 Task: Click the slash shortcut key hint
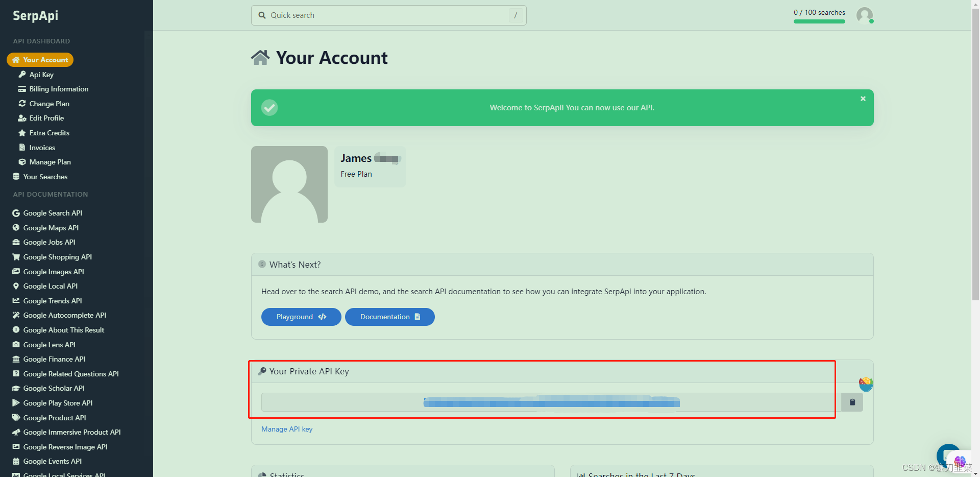[516, 15]
